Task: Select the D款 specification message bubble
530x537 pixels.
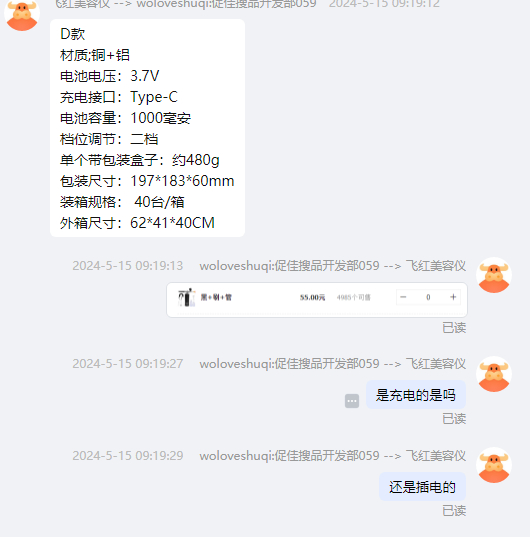Action: click(147, 128)
